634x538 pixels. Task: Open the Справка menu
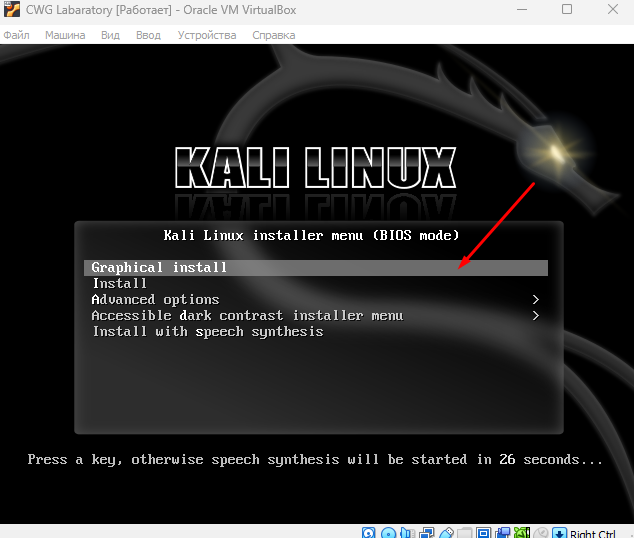coord(273,35)
